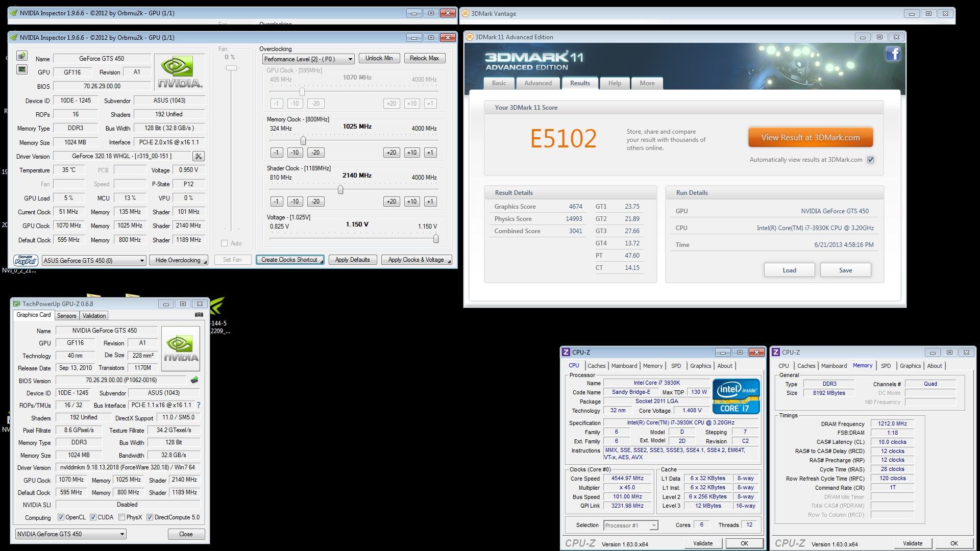Click the Relock Max button

[x=424, y=58]
